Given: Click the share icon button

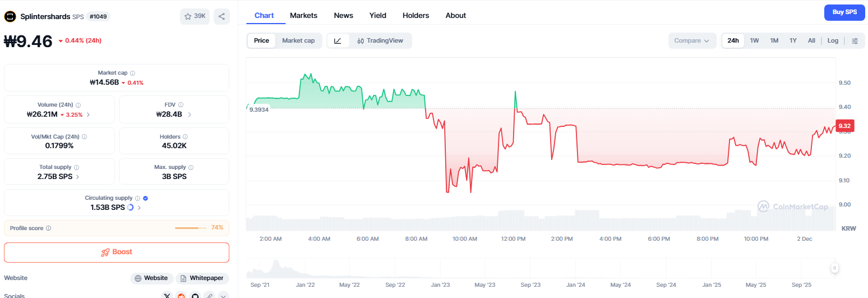Looking at the screenshot, I should click(221, 17).
